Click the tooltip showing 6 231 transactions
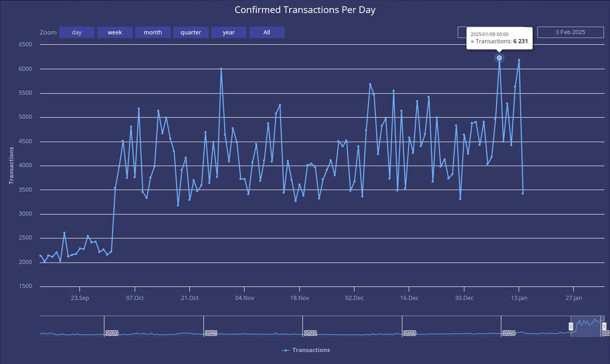This screenshot has width=610, height=364. pyautogui.click(x=500, y=38)
